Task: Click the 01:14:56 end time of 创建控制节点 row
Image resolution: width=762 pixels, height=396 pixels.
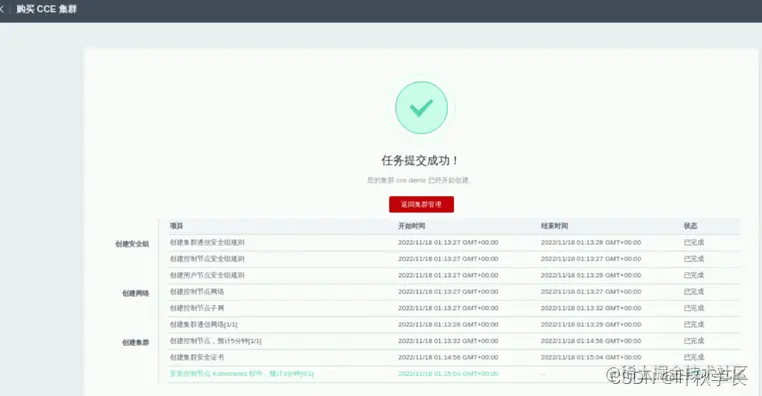Action: pos(591,341)
